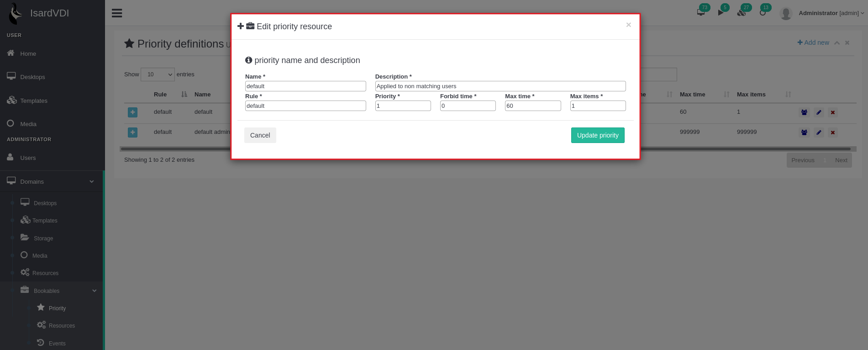This screenshot has width=868, height=350.
Task: Click the users group icon in second row
Action: point(804,133)
